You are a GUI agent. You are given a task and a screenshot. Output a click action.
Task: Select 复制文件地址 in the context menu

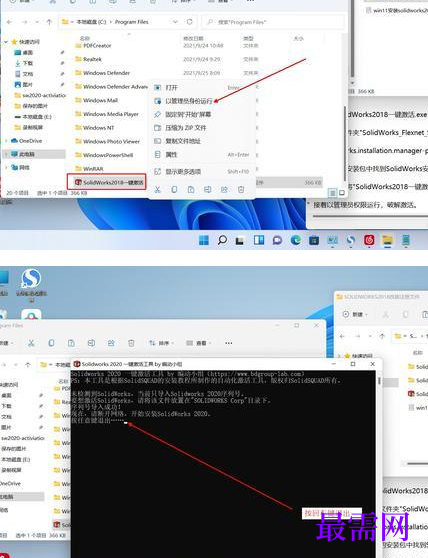coord(183,141)
